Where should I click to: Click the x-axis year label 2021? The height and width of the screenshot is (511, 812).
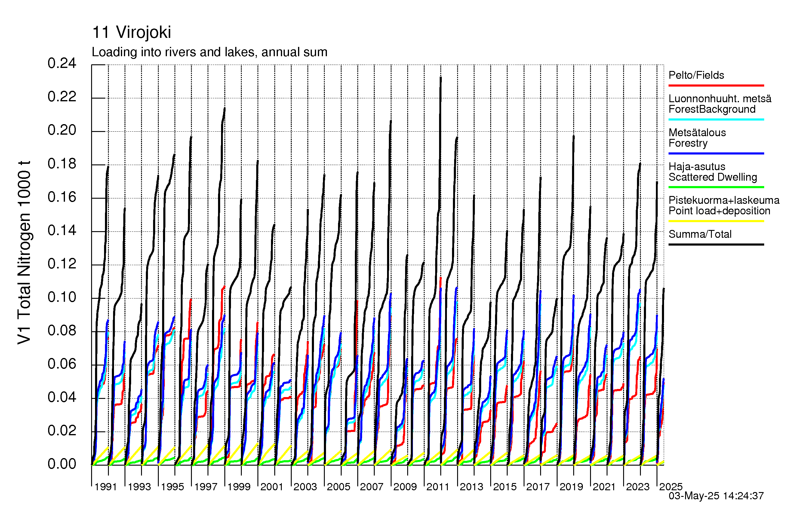click(x=604, y=487)
